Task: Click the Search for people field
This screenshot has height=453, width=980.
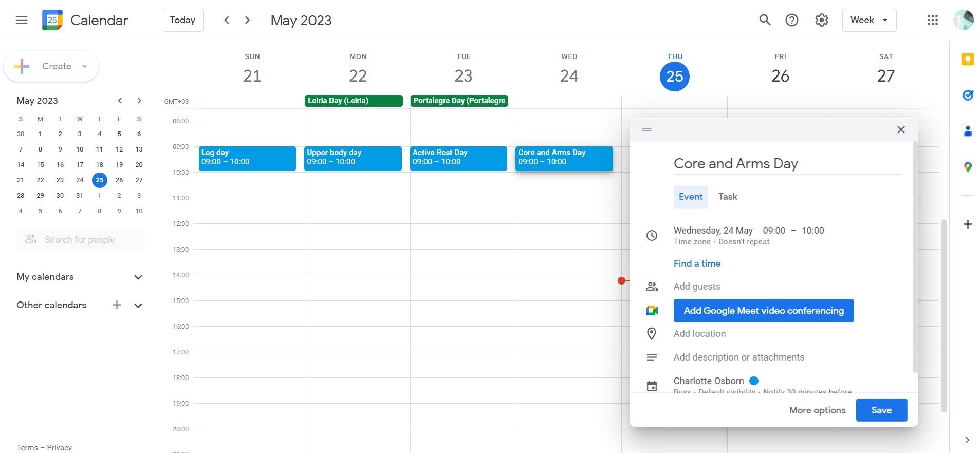Action: click(80, 240)
